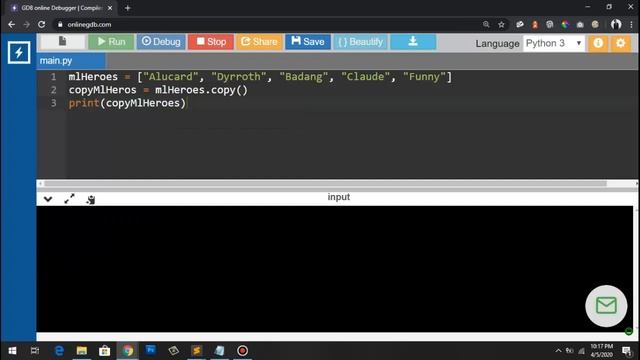Show hidden system tray icons

click(558, 351)
